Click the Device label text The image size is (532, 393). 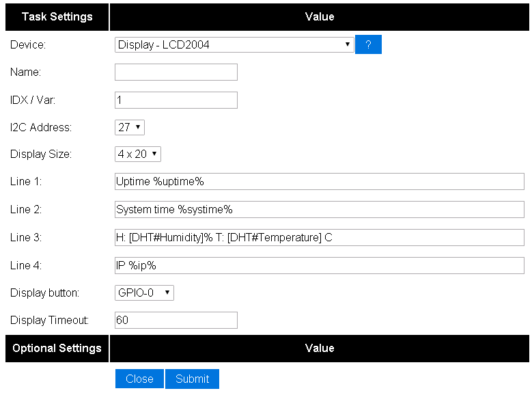[28, 45]
